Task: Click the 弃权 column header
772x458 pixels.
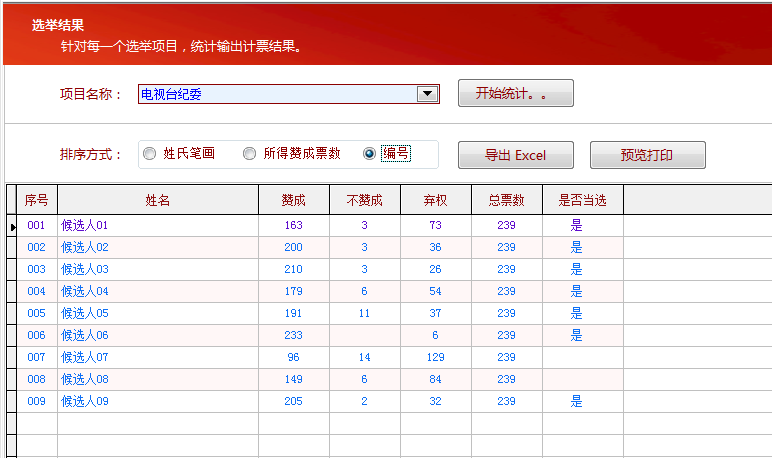Action: pos(436,200)
